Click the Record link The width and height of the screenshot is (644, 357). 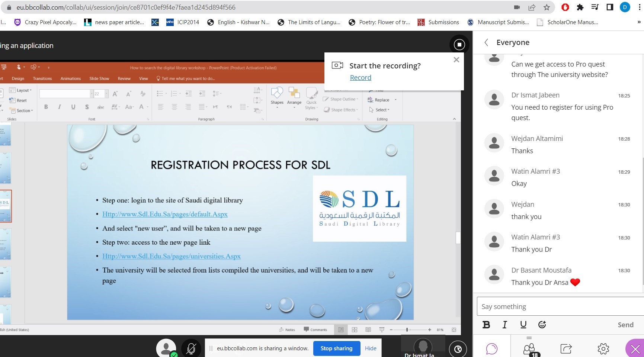point(361,77)
